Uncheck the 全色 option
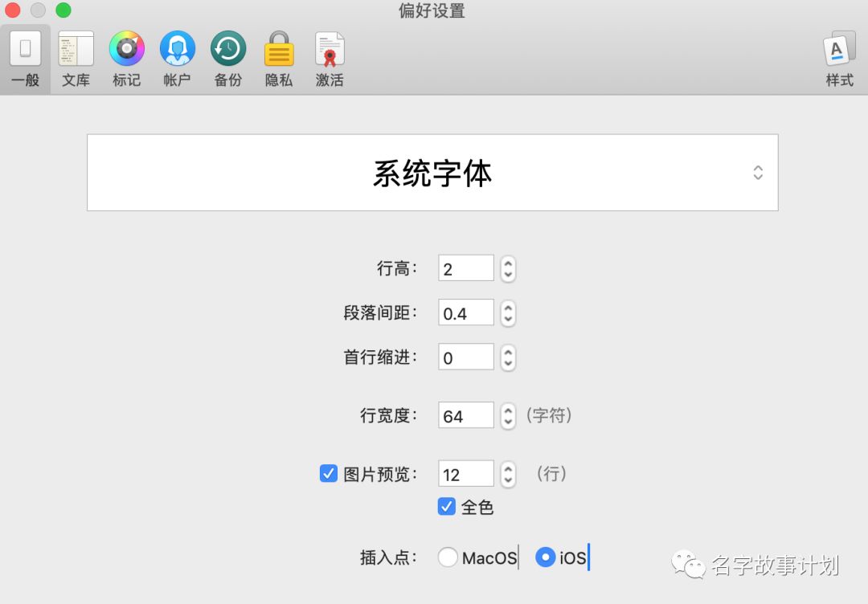Screen dimensions: 868x604 (447, 507)
